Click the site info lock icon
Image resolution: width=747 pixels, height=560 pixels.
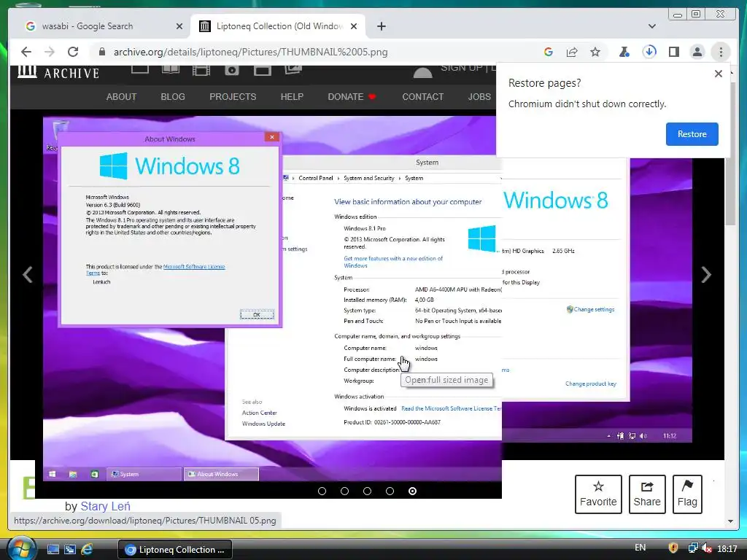tap(101, 52)
